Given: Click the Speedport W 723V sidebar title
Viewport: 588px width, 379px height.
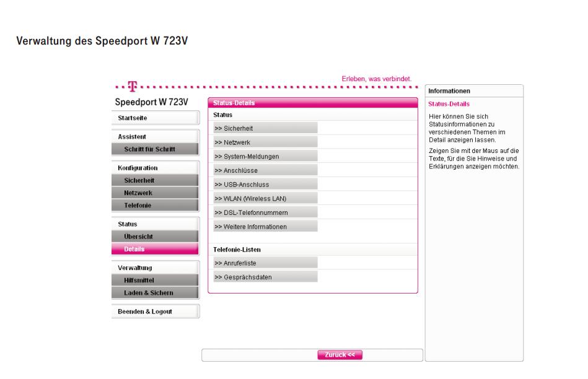Looking at the screenshot, I should 152,102.
